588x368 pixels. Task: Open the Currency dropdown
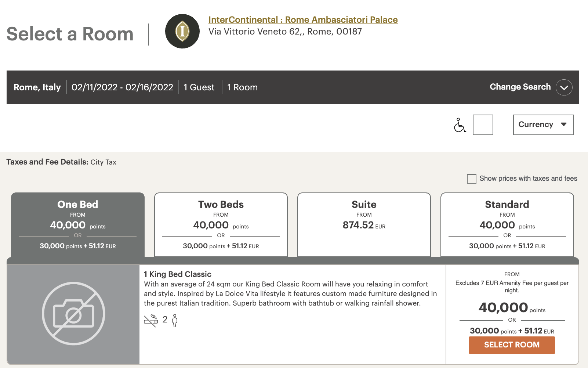click(x=543, y=125)
